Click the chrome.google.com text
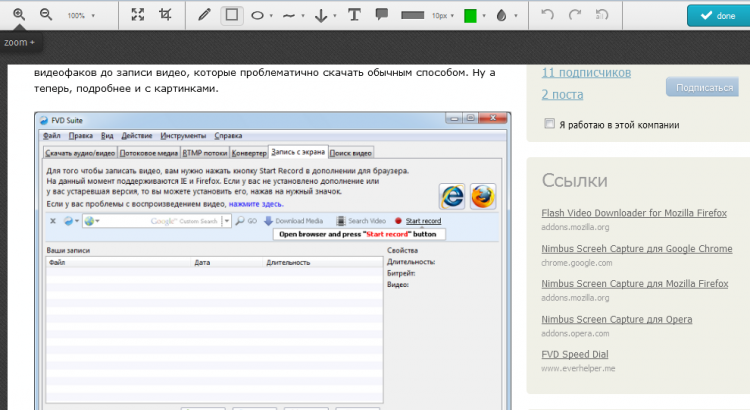750x410 pixels. coord(576,263)
